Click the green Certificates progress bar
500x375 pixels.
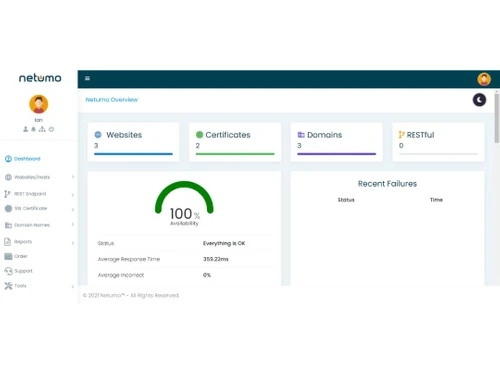click(x=235, y=154)
